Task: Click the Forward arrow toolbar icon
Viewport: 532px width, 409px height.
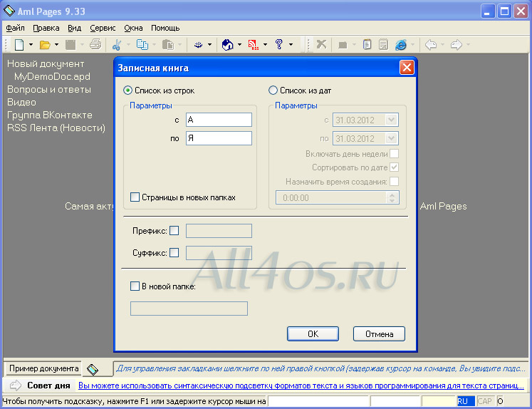Action: click(457, 44)
